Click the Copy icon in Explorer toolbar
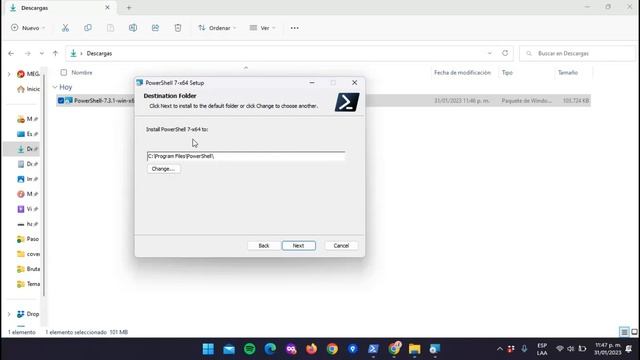 [x=88, y=28]
